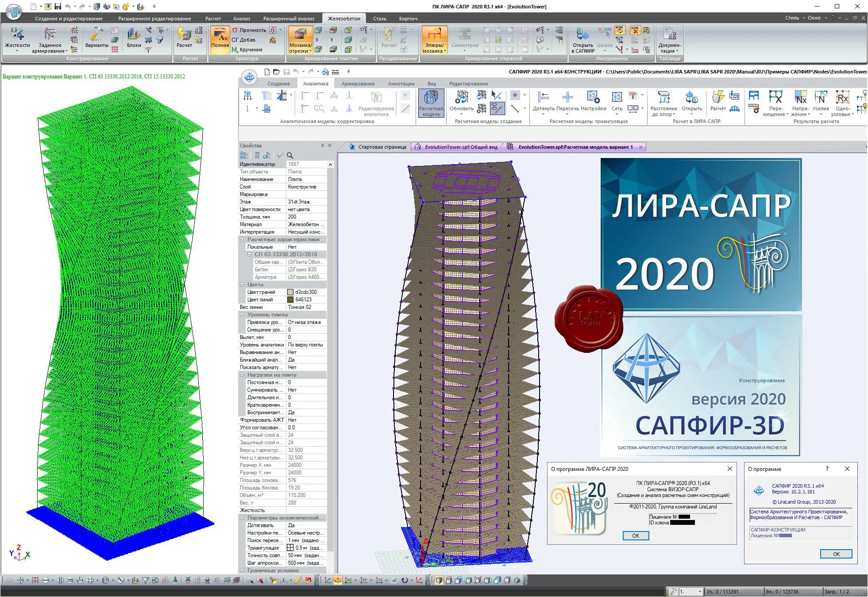This screenshot has width=868, height=597.
Task: Collapse Уровень плиты property group
Action: (x=242, y=315)
